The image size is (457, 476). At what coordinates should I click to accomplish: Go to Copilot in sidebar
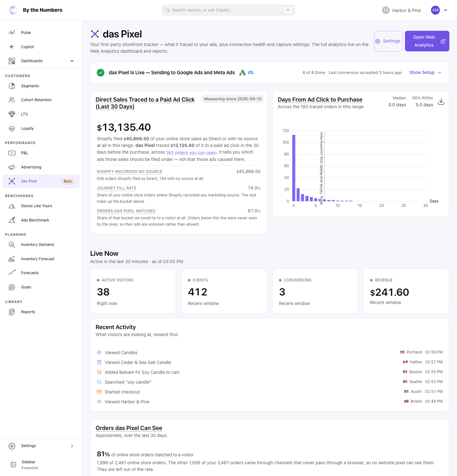coord(41,47)
